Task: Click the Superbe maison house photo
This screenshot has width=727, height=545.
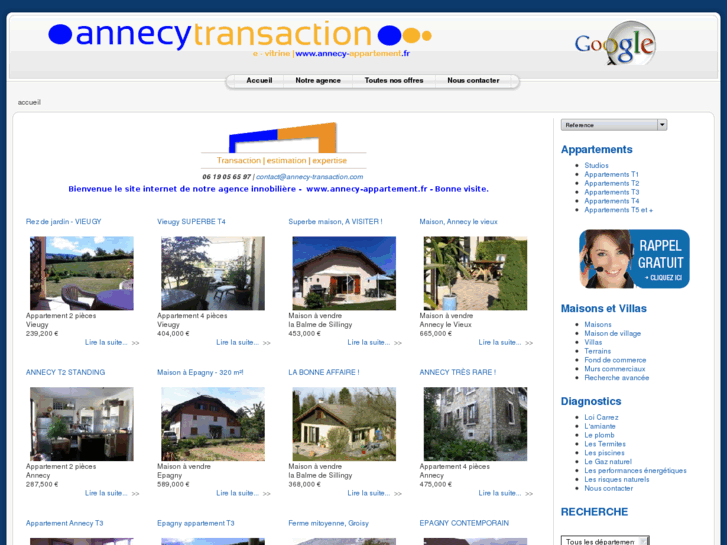Action: (x=344, y=273)
